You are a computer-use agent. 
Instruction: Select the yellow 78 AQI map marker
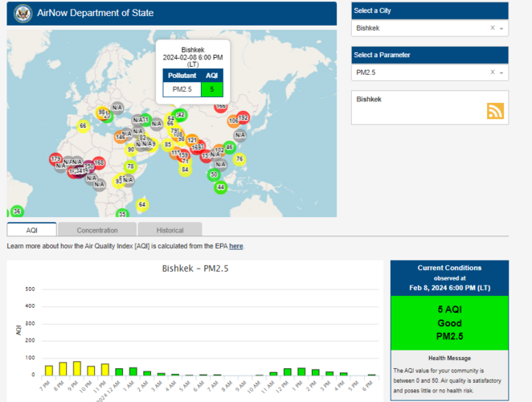[x=130, y=166]
